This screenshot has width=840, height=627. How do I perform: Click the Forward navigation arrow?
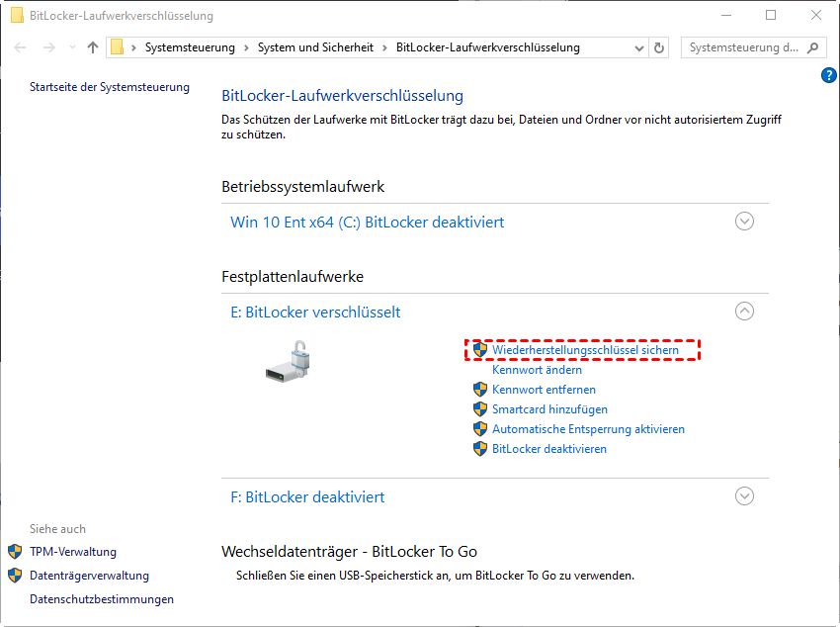tap(49, 47)
